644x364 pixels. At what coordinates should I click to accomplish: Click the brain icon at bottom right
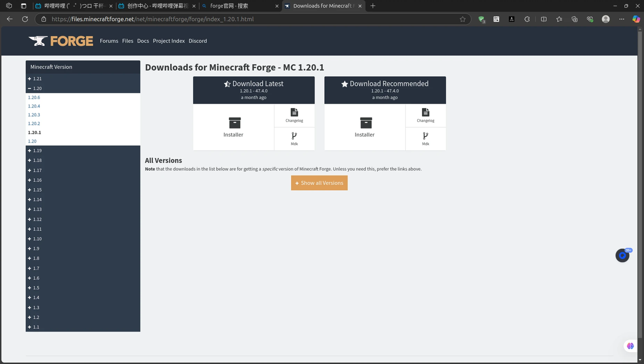pyautogui.click(x=630, y=346)
